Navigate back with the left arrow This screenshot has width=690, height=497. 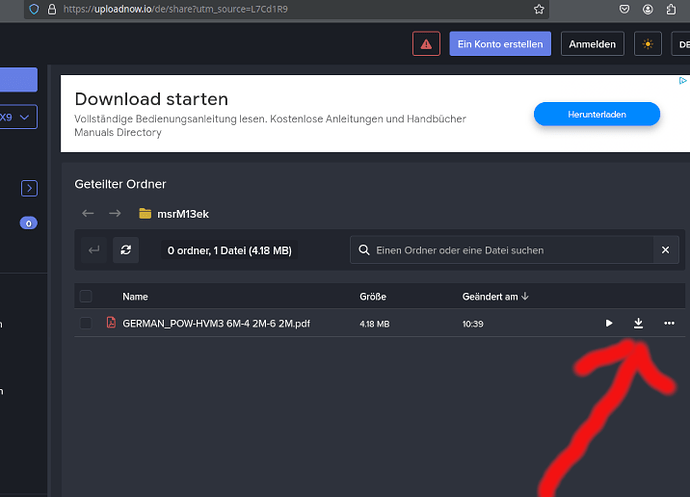88,214
